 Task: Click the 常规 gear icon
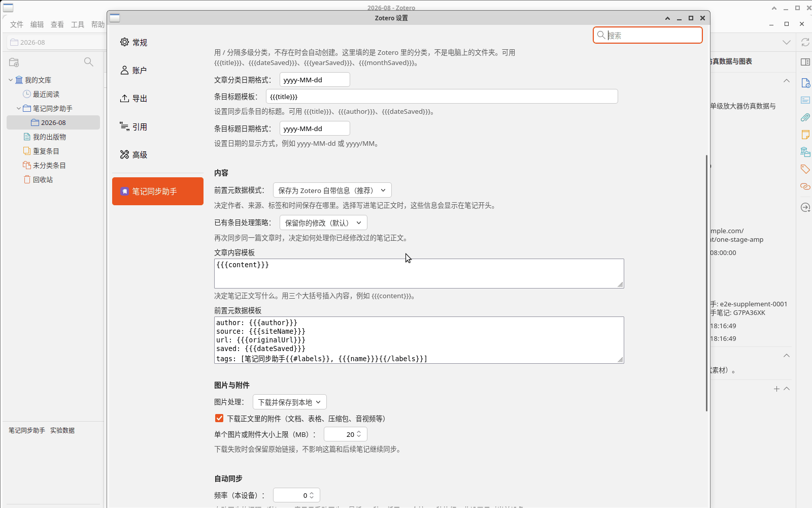coord(124,42)
